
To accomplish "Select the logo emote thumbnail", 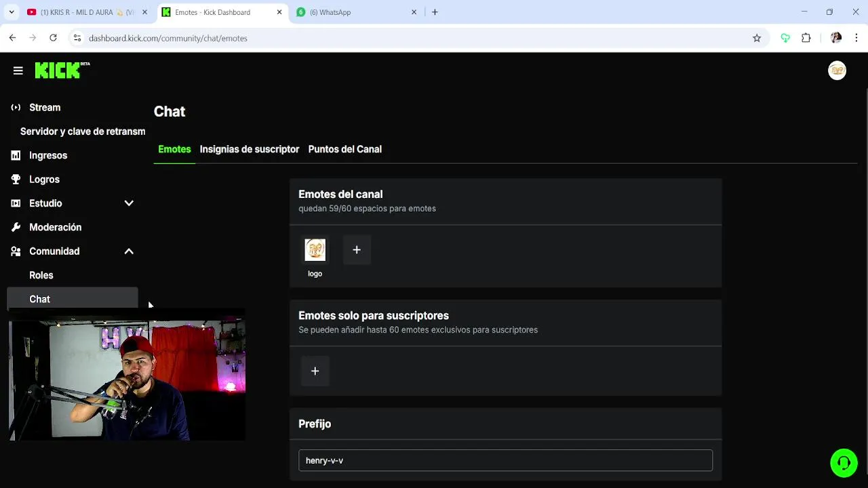I will [315, 250].
